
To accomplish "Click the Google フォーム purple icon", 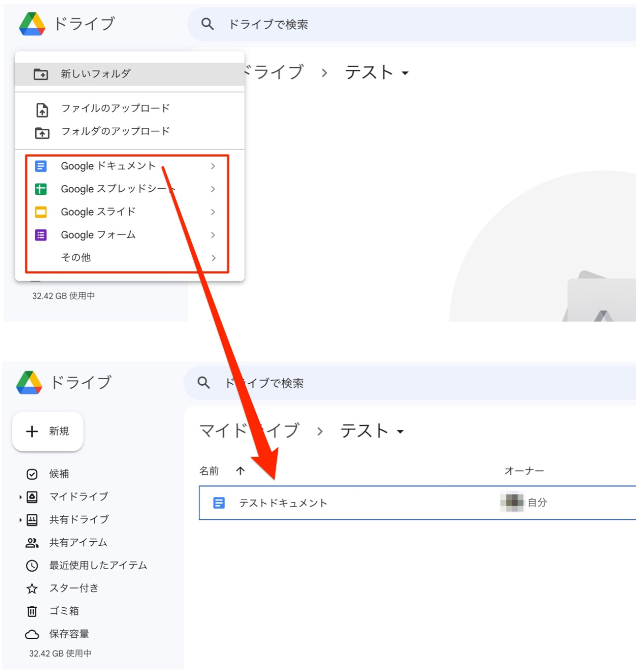I will (41, 235).
